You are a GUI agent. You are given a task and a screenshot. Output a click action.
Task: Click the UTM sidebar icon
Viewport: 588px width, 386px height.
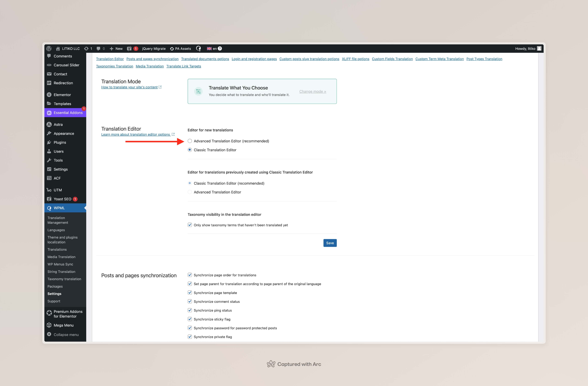point(49,190)
